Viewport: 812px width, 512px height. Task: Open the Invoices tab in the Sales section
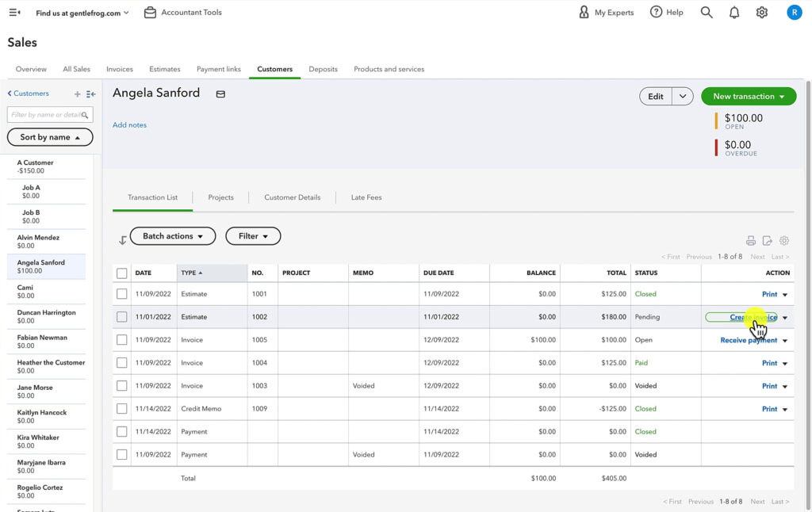pos(120,69)
